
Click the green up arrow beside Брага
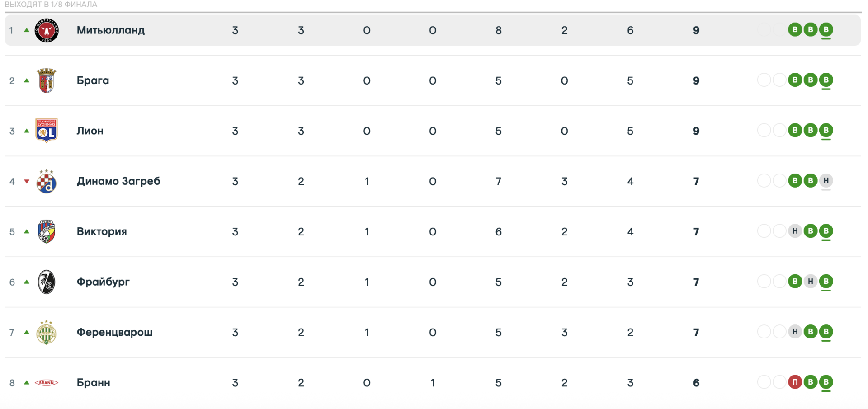click(27, 80)
